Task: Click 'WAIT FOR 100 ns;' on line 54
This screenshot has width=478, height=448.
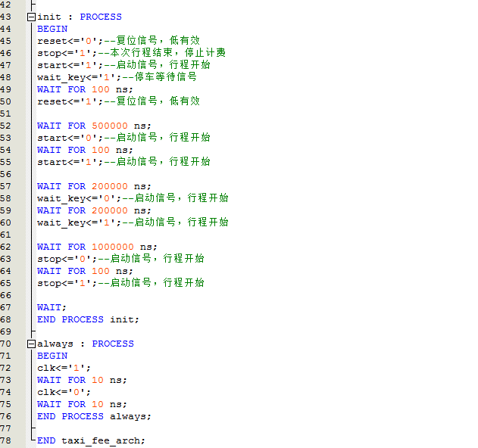Action: 85,150
